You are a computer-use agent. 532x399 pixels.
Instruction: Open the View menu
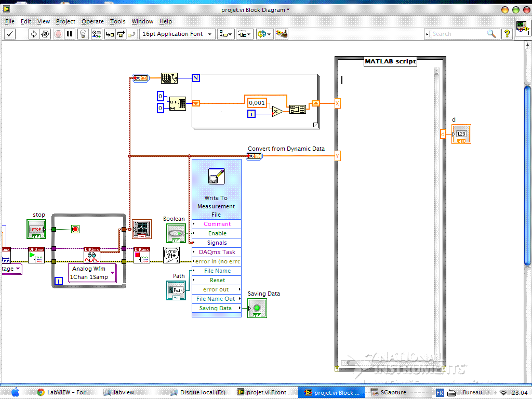click(x=44, y=21)
